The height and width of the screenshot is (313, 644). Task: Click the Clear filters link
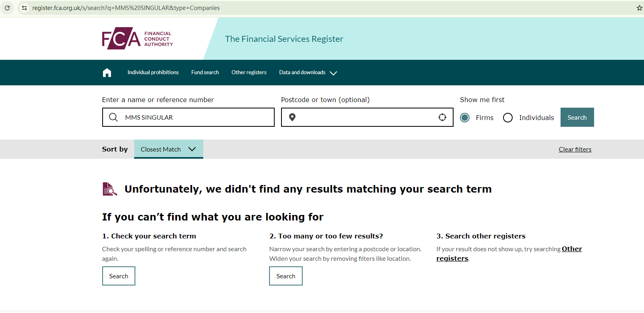click(575, 150)
